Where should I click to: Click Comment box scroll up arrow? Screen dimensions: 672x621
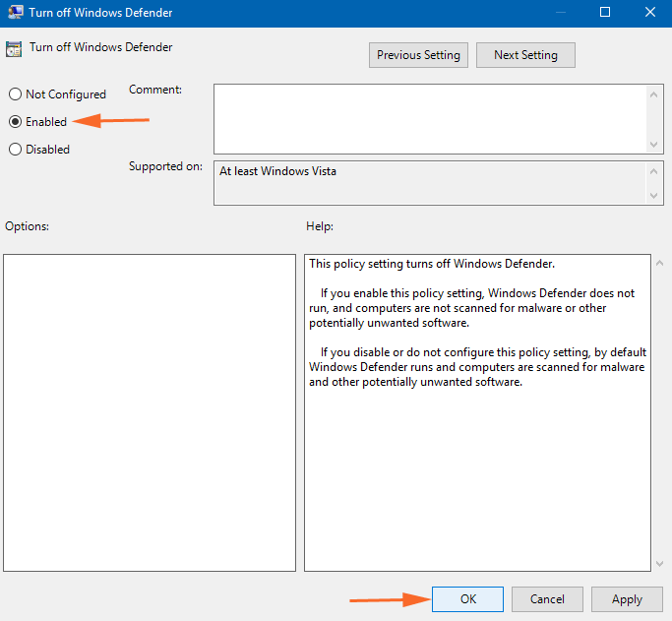point(653,94)
